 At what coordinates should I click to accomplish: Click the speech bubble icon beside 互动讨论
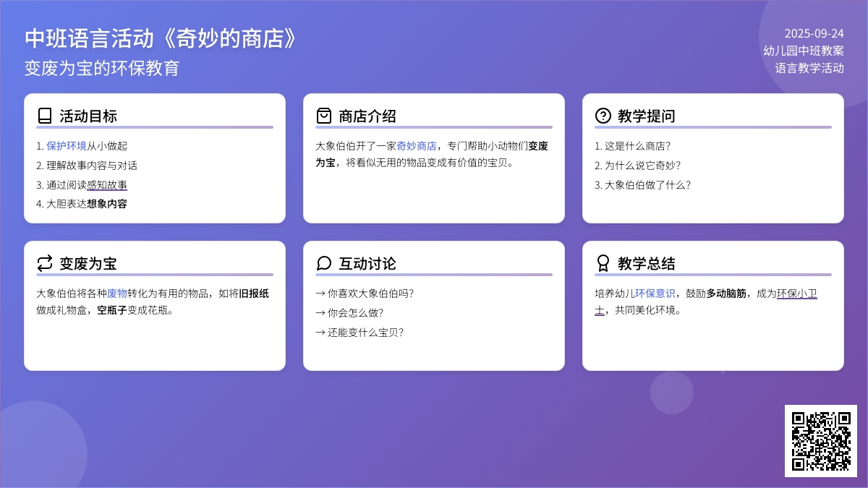(324, 263)
